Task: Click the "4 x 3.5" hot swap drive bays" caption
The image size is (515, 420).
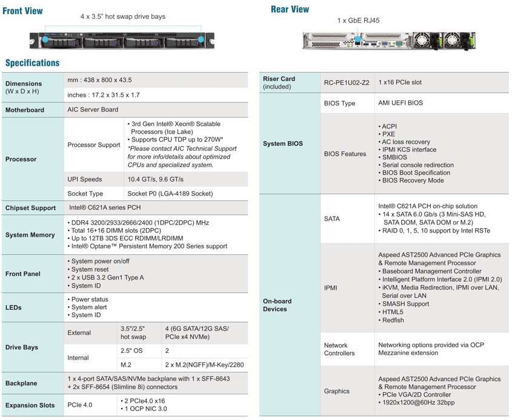Action: coord(123,16)
